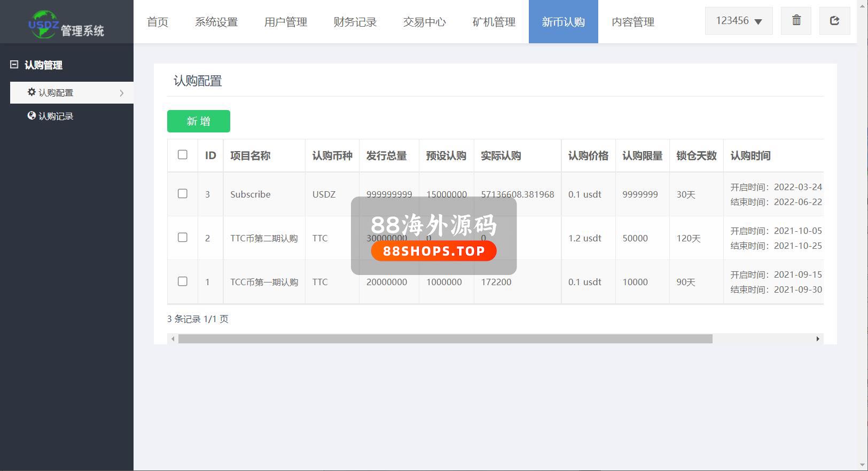The width and height of the screenshot is (868, 471).
Task: Open the 矿机管理 tab
Action: [494, 22]
